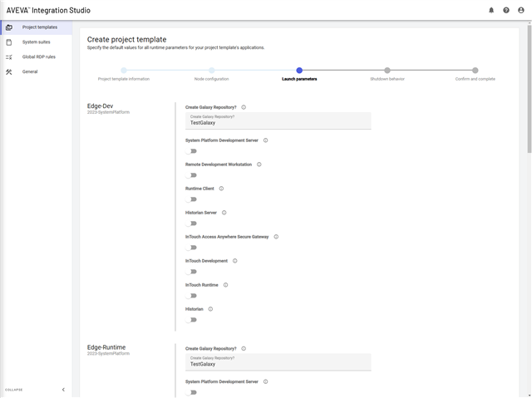
Task: Click the General tools sidebar icon
Action: pos(9,71)
